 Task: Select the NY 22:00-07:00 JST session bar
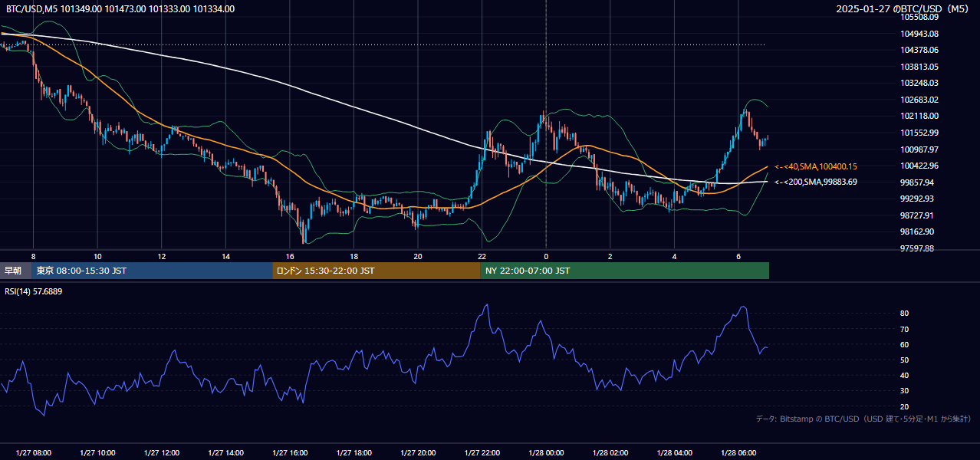coord(624,271)
